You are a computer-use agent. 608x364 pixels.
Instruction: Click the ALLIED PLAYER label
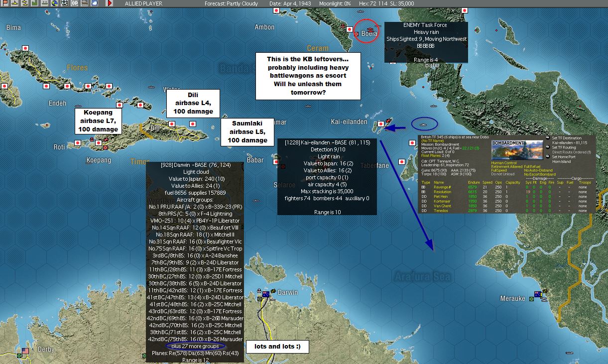(x=142, y=3)
